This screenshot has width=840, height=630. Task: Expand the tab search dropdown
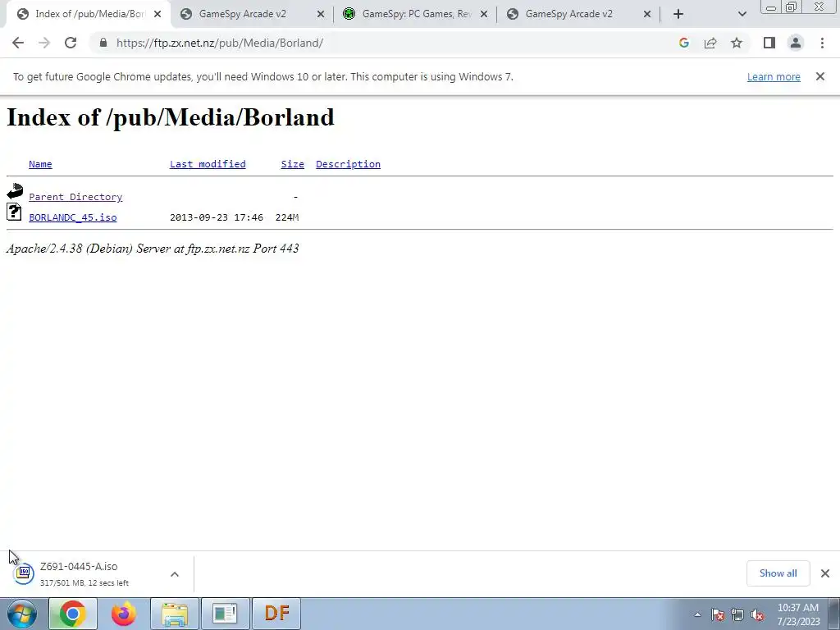click(x=742, y=14)
